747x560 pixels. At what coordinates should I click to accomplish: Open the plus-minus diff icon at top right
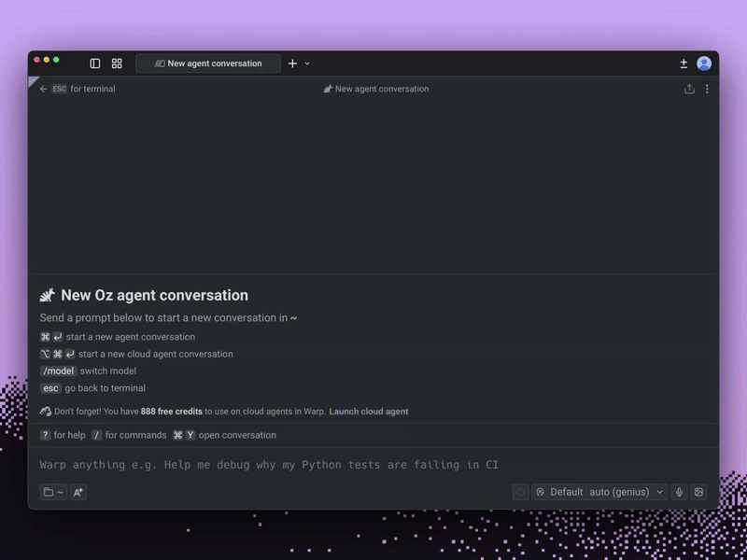pyautogui.click(x=684, y=63)
